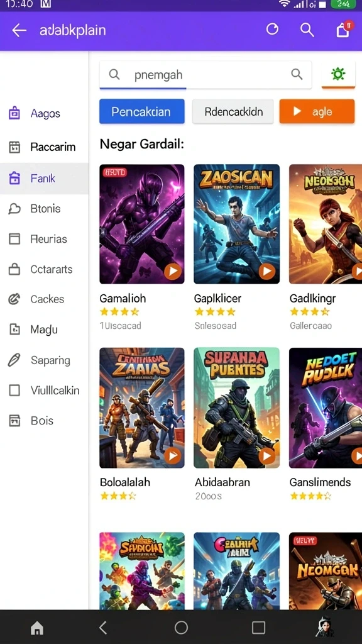The image size is (362, 644).
Task: Switch to the Rdencakidn tab
Action: (233, 111)
